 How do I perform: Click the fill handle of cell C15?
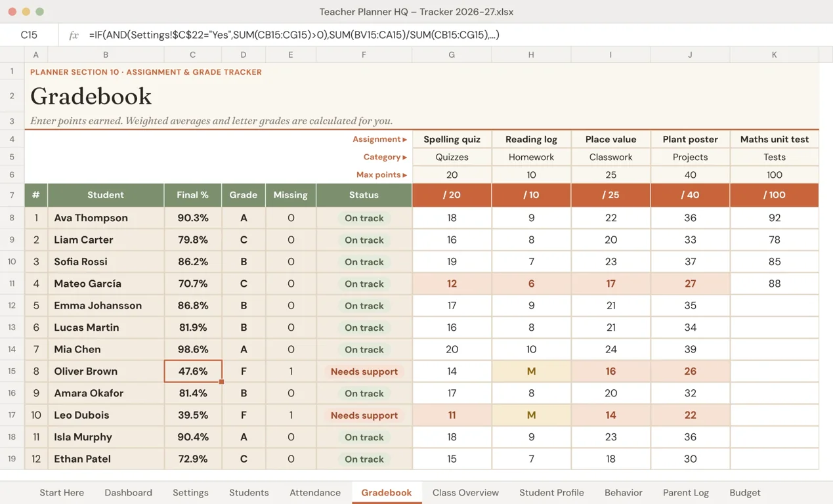(x=222, y=382)
